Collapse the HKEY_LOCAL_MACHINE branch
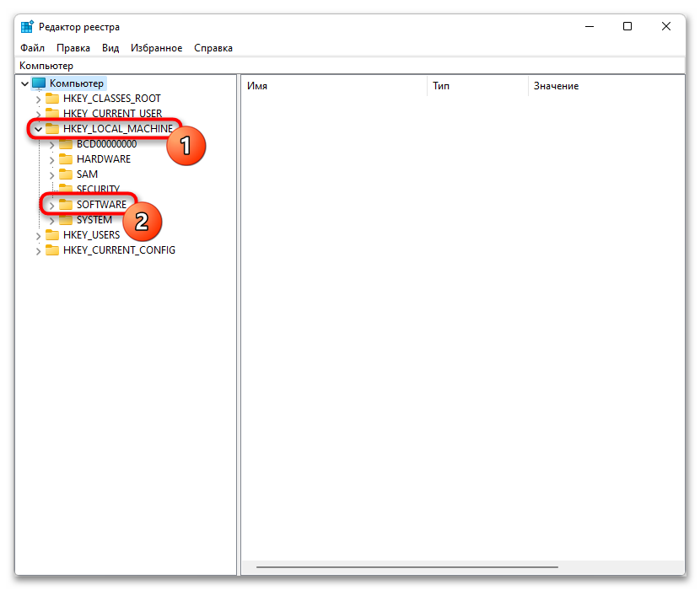 point(38,129)
